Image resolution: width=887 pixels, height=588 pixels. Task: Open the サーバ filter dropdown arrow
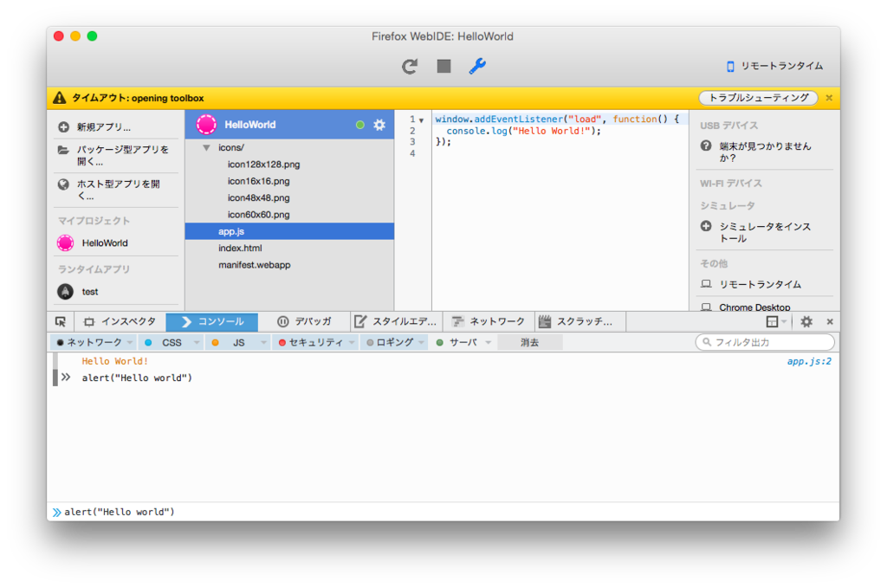[x=489, y=343]
